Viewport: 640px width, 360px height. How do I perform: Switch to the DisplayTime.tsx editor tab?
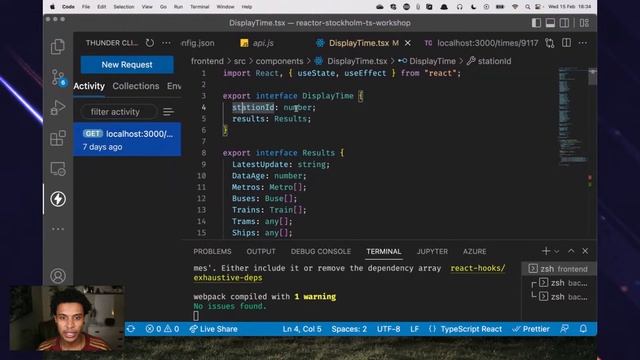point(358,43)
